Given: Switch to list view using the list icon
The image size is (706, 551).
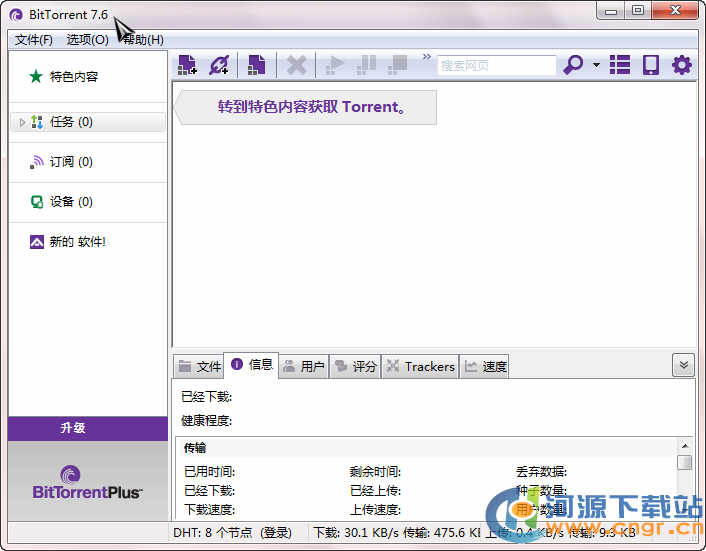Looking at the screenshot, I should pos(620,65).
